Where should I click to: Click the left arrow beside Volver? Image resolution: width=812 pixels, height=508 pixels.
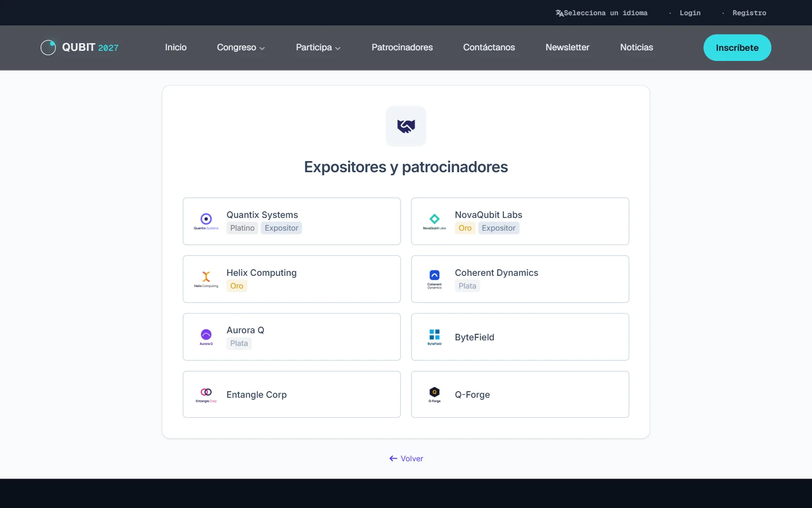pos(393,459)
